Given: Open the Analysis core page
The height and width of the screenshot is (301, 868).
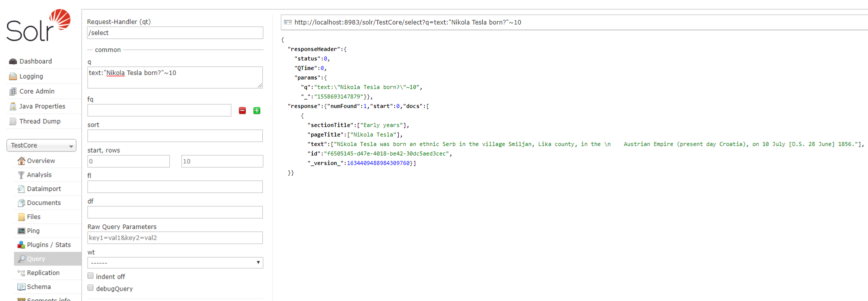Looking at the screenshot, I should [x=39, y=175].
